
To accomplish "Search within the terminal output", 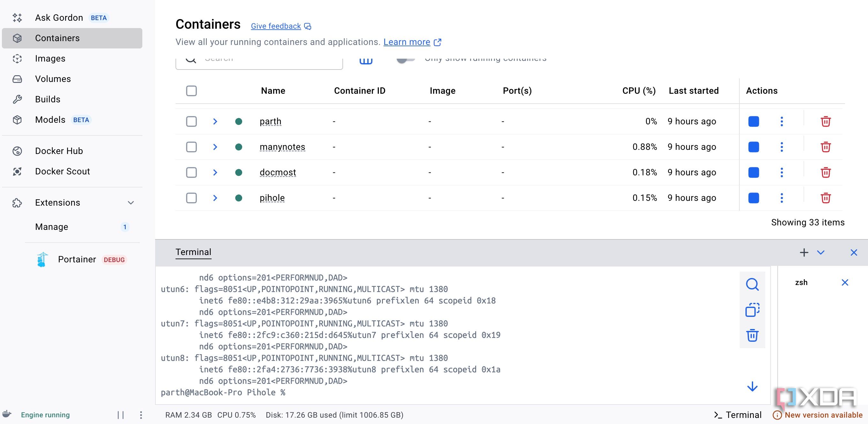I will click(752, 284).
